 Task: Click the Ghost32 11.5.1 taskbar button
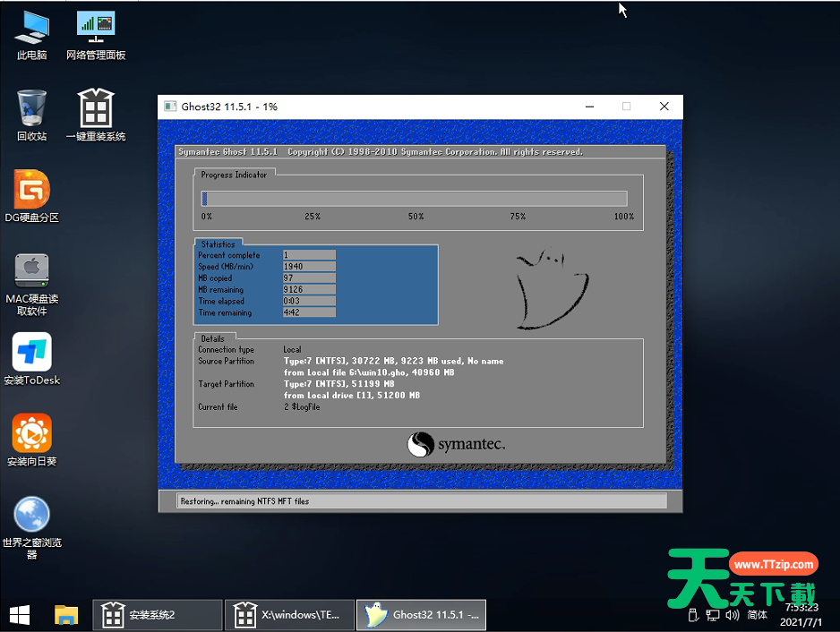(x=421, y=615)
